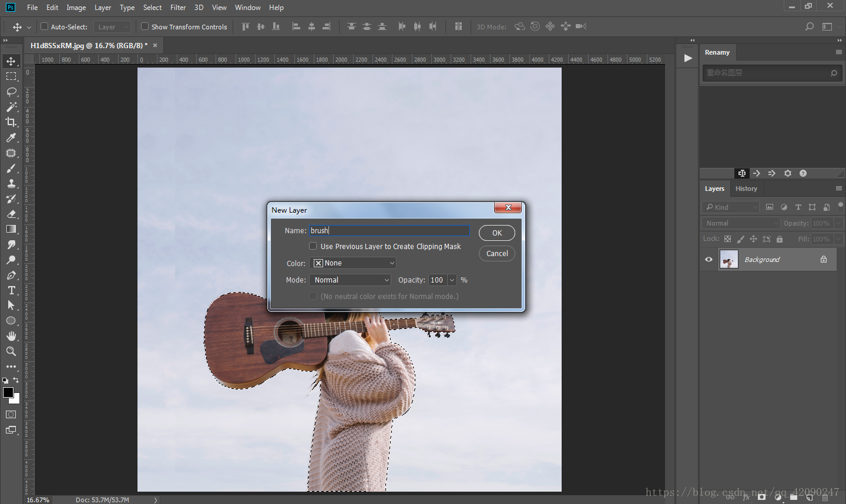
Task: Select the History Brush tool
Action: tap(11, 199)
